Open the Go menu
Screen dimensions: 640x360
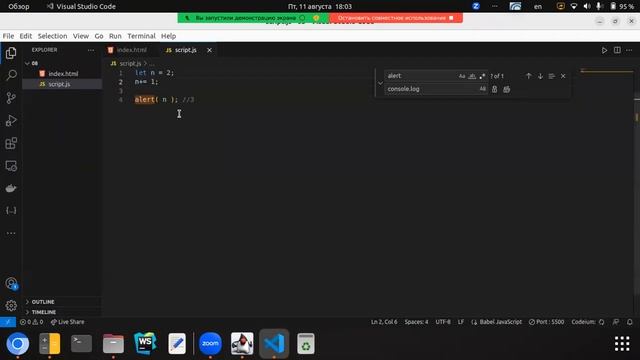click(99, 36)
